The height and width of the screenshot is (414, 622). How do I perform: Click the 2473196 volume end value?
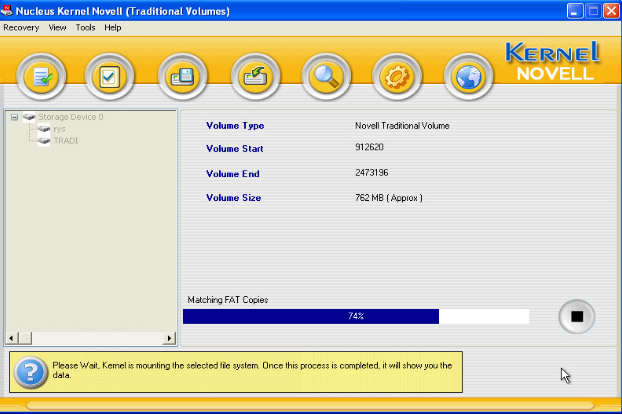pos(372,172)
